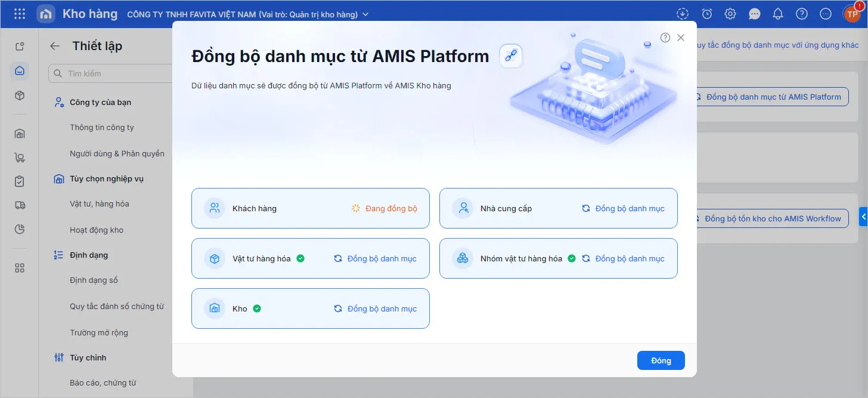The width and height of the screenshot is (868, 398).
Task: Close the sync dialog with X
Action: [681, 38]
